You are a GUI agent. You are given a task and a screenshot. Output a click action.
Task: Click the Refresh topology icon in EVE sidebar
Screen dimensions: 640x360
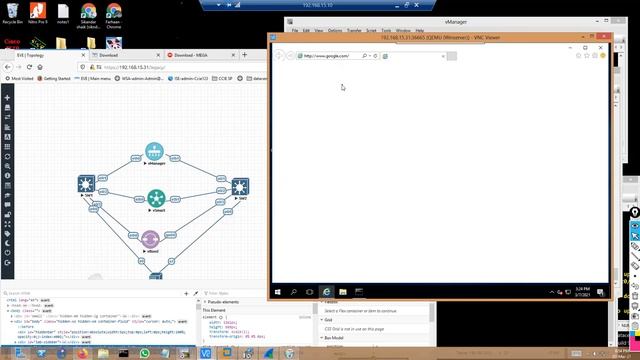[7, 157]
